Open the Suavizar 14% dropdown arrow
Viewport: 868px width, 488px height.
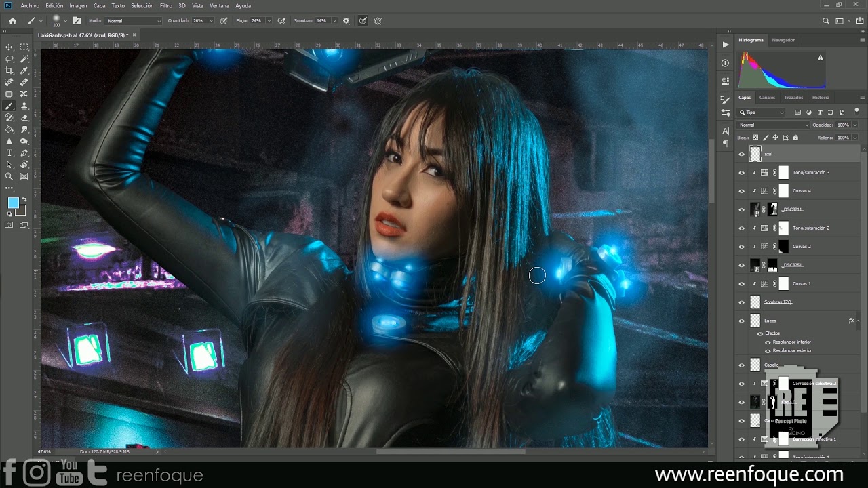tap(334, 21)
